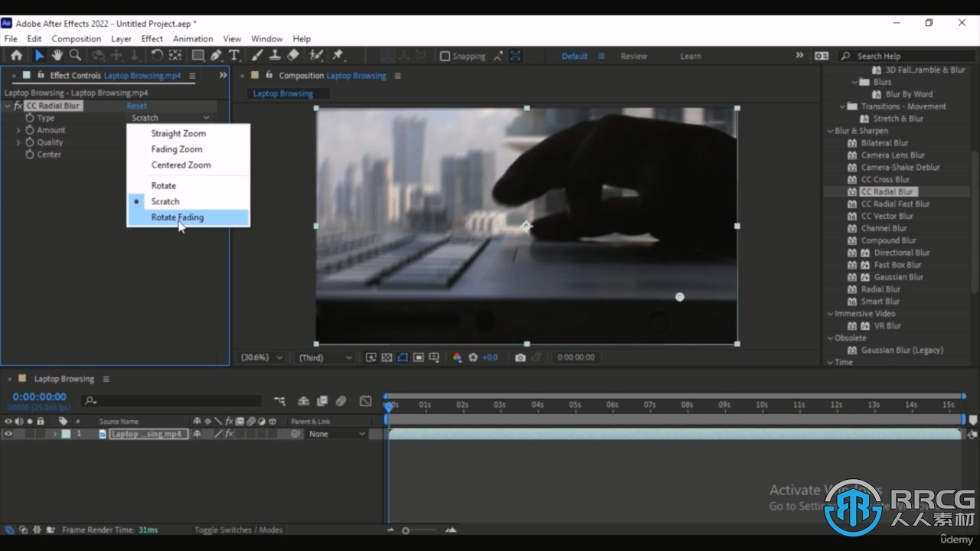Viewport: 980px width, 551px height.
Task: Select the Scratch radio button in the dropdown
Action: 136,201
